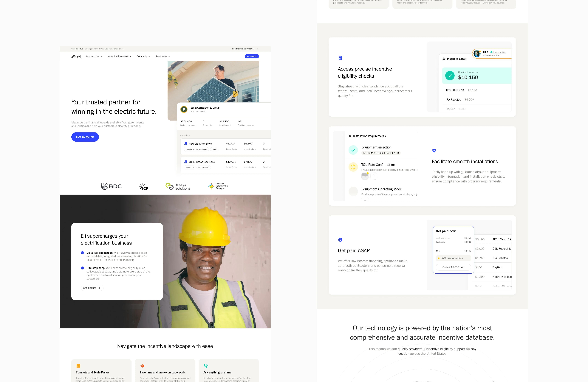588x382 pixels.
Task: Click the green phone icon on the Ask anything card
Action: click(x=206, y=366)
